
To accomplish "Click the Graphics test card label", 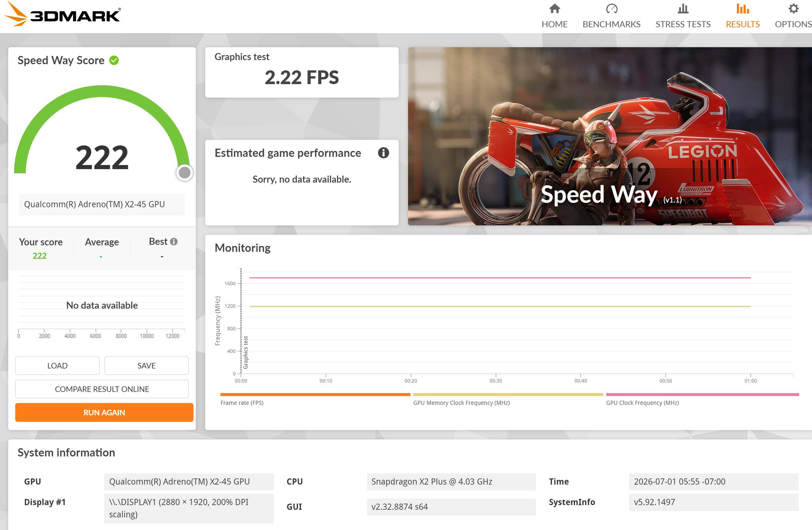I will pyautogui.click(x=242, y=57).
